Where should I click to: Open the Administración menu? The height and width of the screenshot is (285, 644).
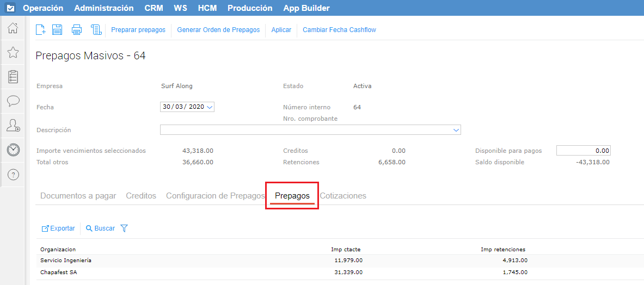tap(103, 8)
